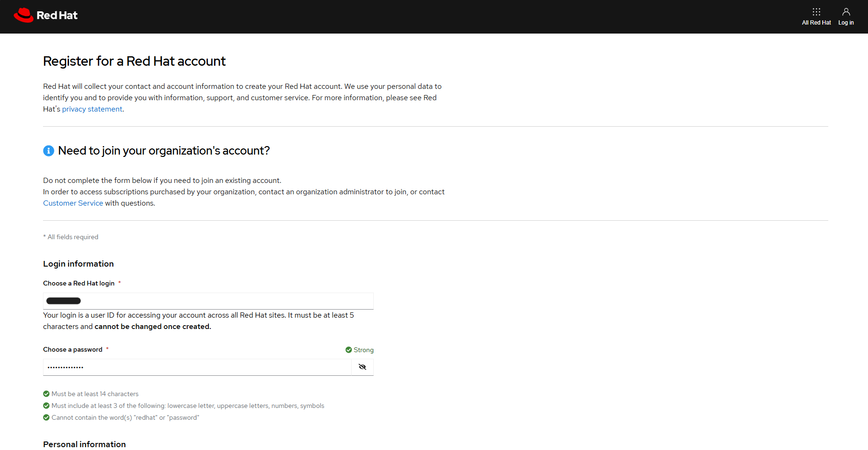Click check icon for 3-of-following rule

[x=46, y=406]
